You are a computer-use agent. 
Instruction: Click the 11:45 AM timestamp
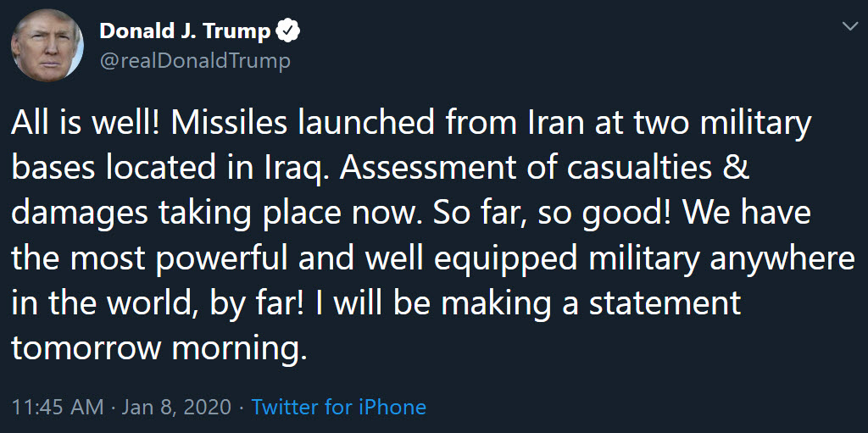pyautogui.click(x=58, y=408)
